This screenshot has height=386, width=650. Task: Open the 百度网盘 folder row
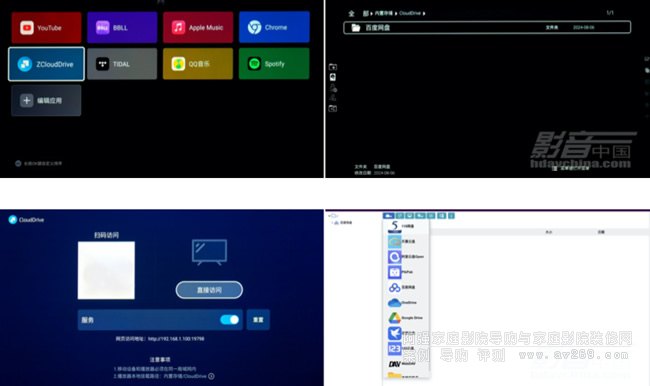coord(487,27)
